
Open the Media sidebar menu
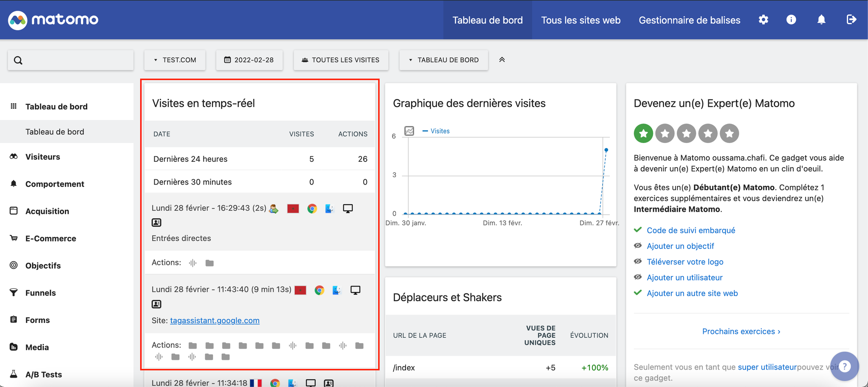[37, 347]
